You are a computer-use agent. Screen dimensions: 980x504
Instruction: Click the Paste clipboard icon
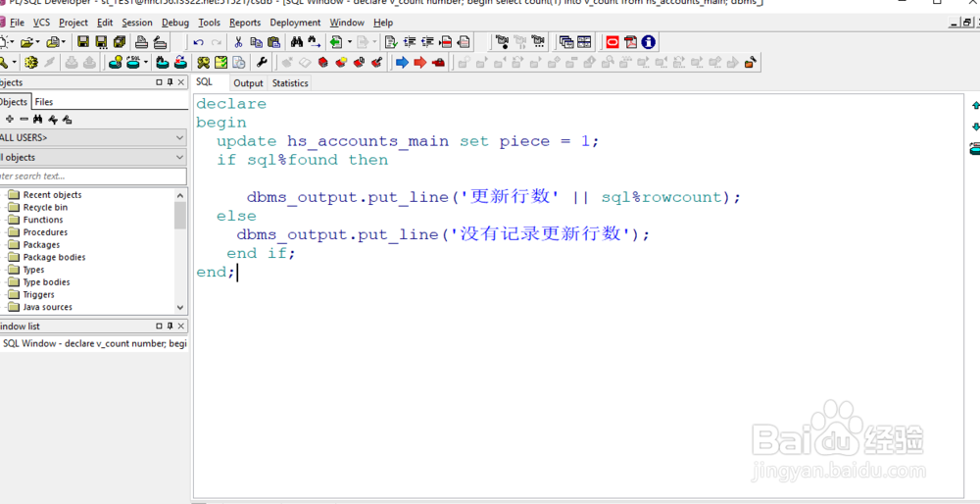tap(273, 42)
